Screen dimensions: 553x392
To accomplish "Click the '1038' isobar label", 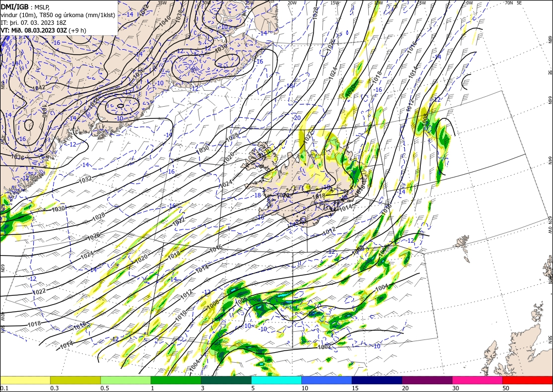I will (x=180, y=15).
